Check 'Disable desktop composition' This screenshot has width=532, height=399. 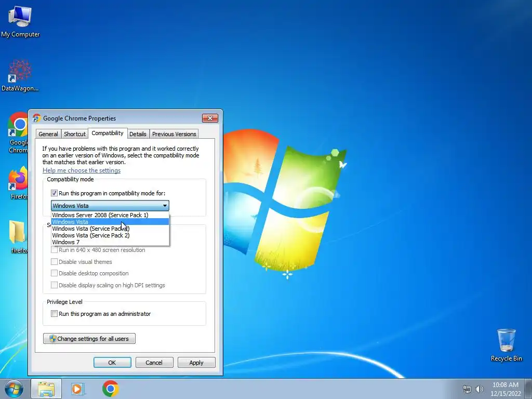[x=54, y=273]
